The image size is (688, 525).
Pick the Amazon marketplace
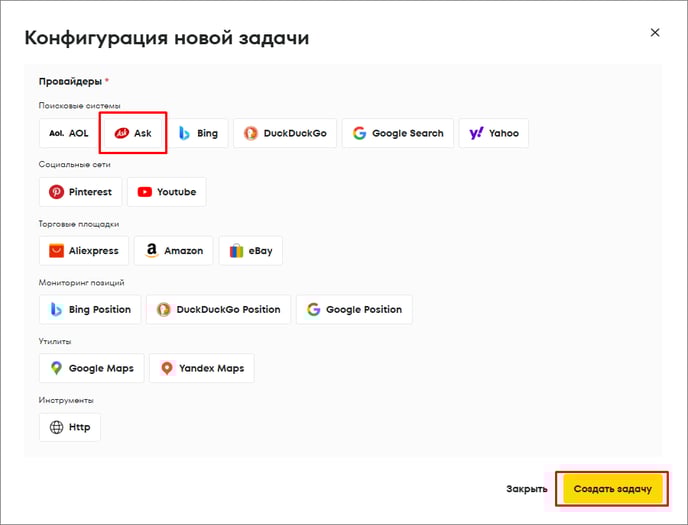[x=174, y=250]
